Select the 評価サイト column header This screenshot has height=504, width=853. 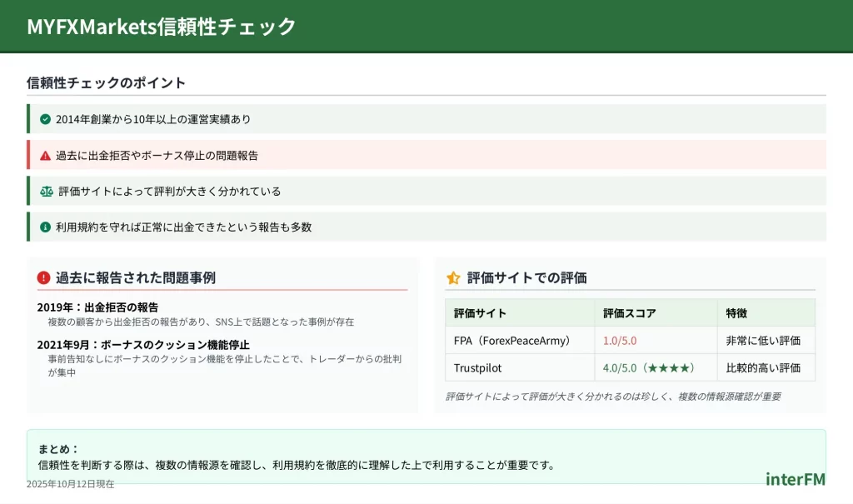(480, 313)
